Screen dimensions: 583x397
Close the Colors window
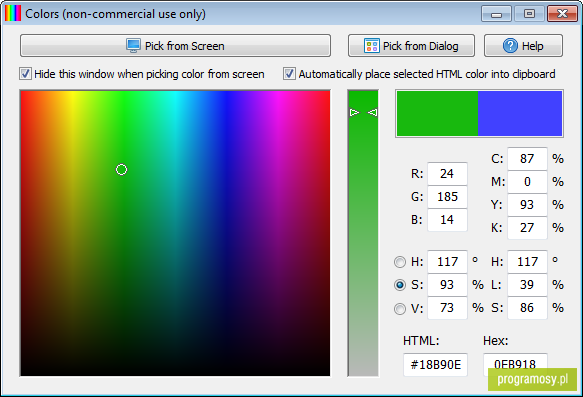pyautogui.click(x=563, y=14)
